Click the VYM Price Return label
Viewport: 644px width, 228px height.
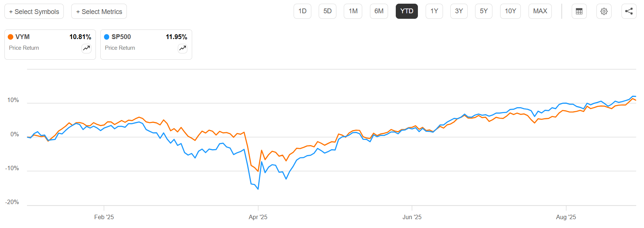pyautogui.click(x=24, y=48)
